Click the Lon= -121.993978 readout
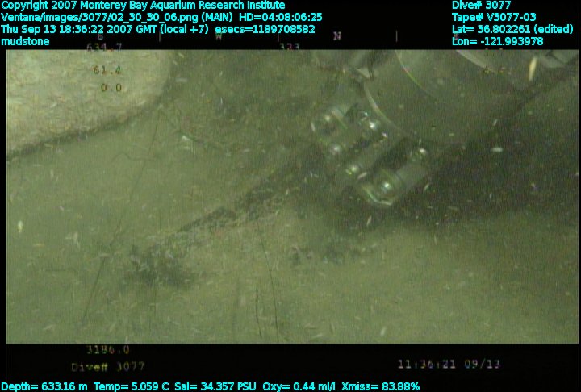 click(x=498, y=41)
